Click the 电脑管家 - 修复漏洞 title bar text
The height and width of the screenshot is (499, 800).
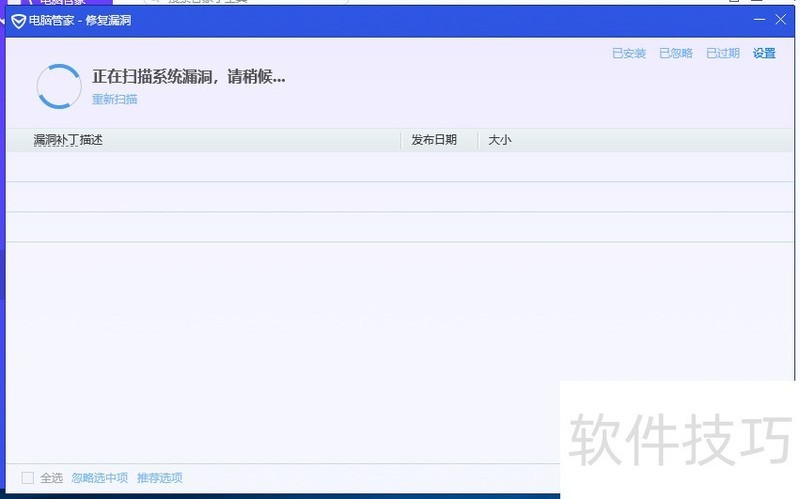click(80, 20)
